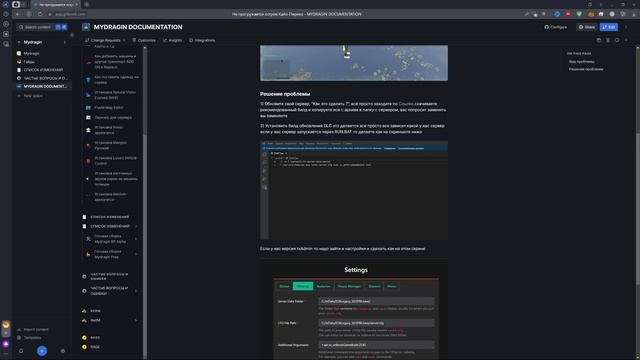640x360 pixels.
Task: Switch to the Insights tab
Action: tap(173, 40)
